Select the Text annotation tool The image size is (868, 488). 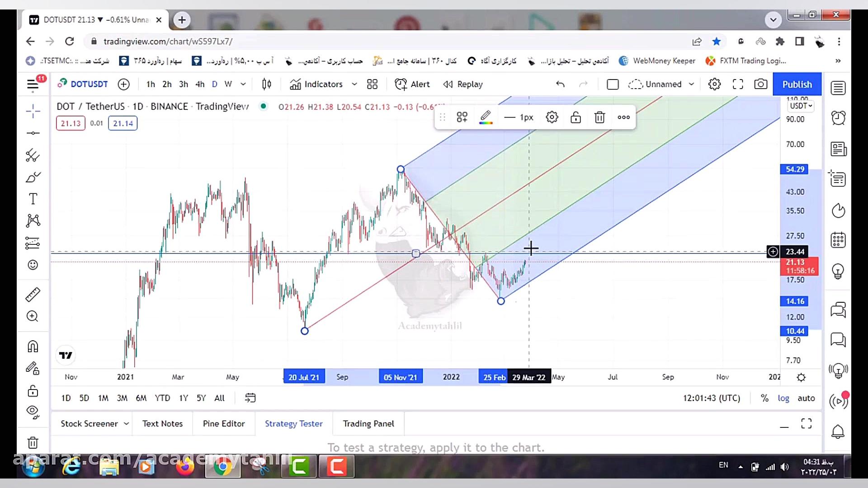(x=33, y=199)
